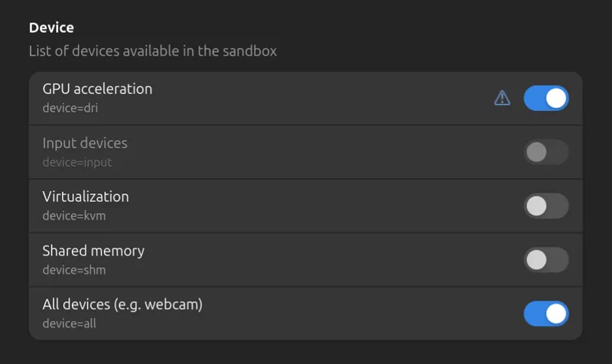This screenshot has width=612, height=364.
Task: Select the device=shm subtitle text
Action: (x=74, y=270)
